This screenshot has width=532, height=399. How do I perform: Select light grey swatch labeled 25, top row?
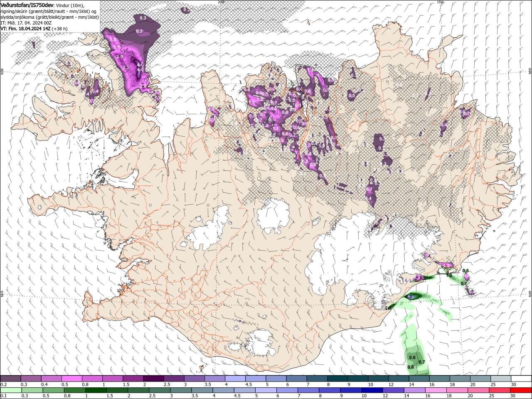coord(500,379)
